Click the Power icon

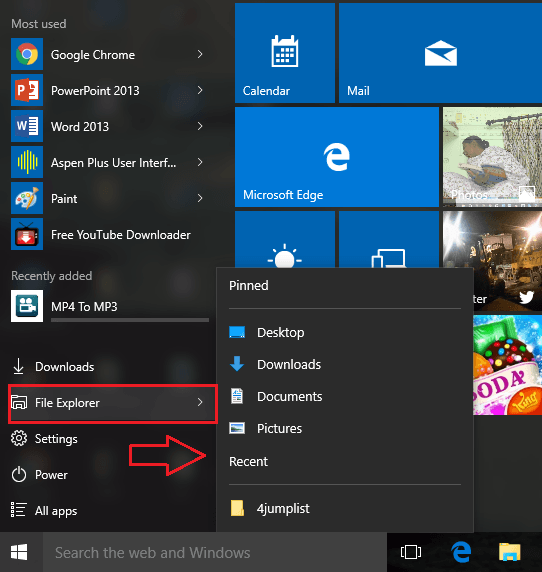click(19, 474)
